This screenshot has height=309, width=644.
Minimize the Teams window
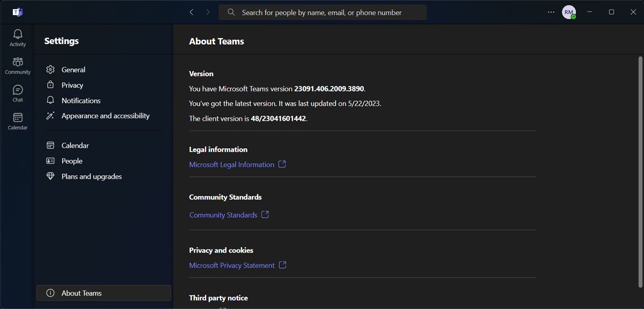tap(590, 12)
